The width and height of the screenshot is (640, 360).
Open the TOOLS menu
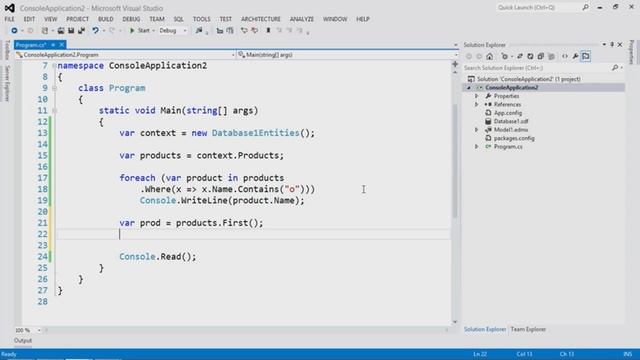coord(202,19)
